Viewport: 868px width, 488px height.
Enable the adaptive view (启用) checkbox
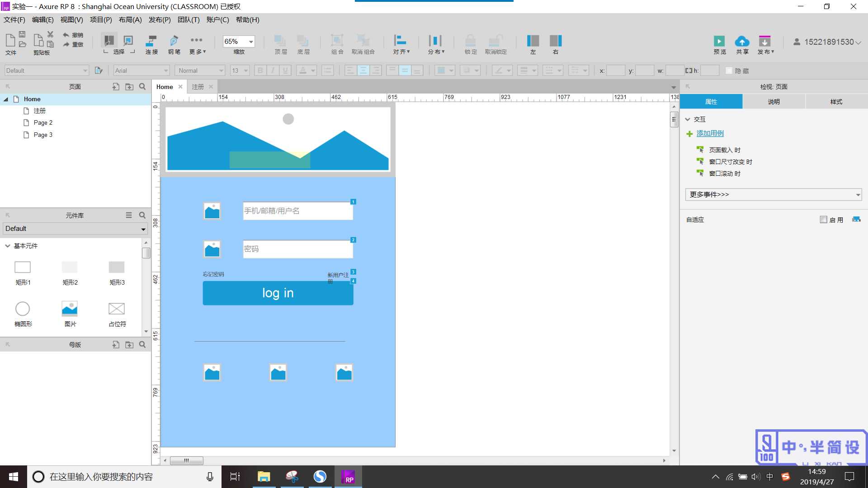823,220
